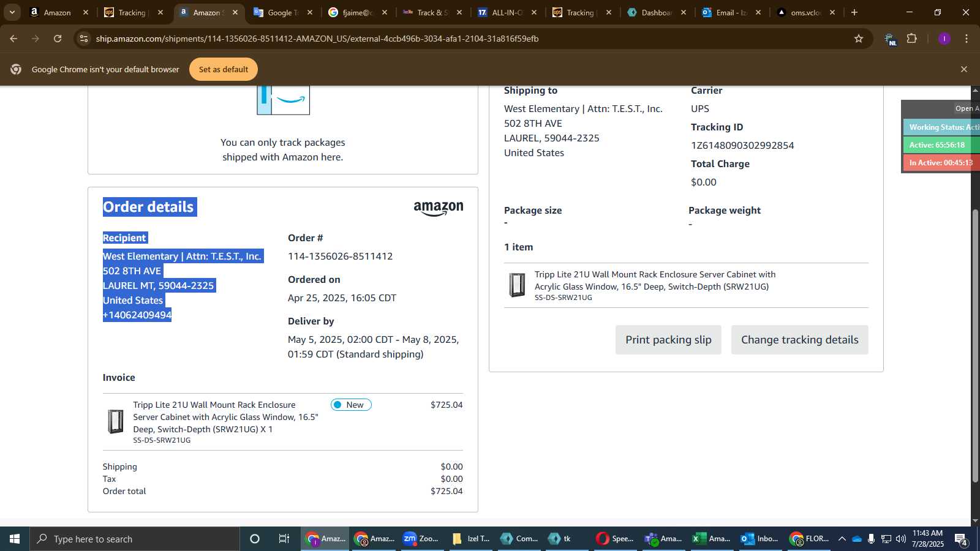Click the SS-DS-SRW21UG SKU under 1 item
This screenshot has height=551, width=980.
pos(563,298)
